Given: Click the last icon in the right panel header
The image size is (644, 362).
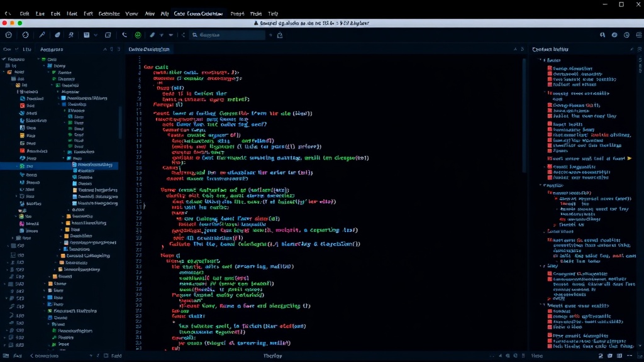Looking at the screenshot, I should click(x=640, y=49).
